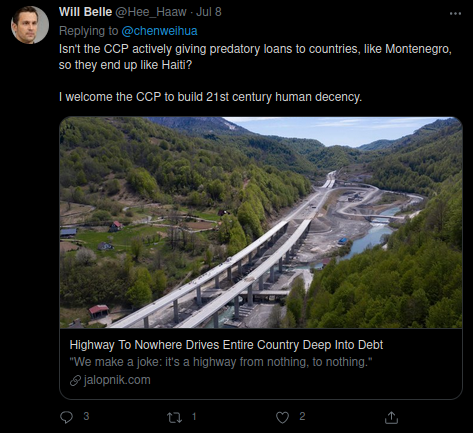The width and height of the screenshot is (473, 433).
Task: Click the 'Replying to' label text
Action: pos(88,31)
